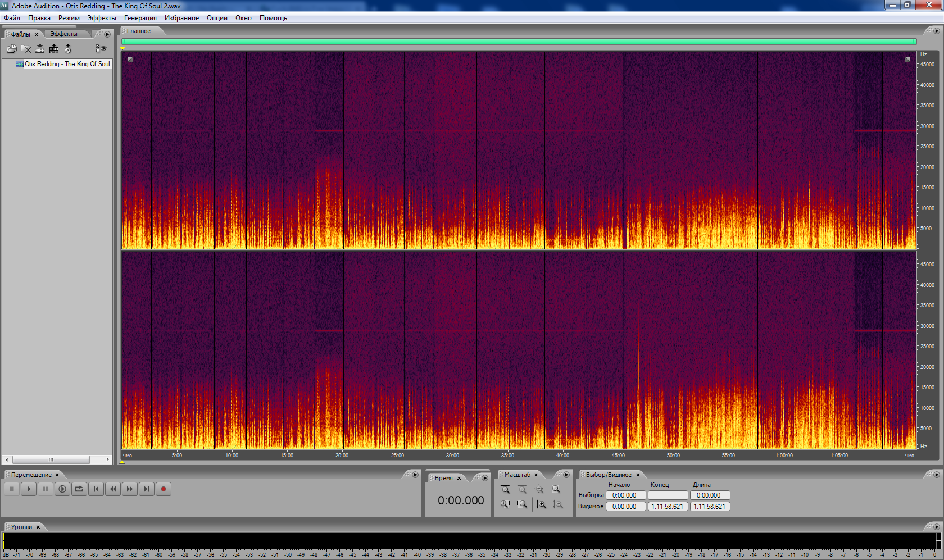Click the Rewind transport button

click(113, 489)
